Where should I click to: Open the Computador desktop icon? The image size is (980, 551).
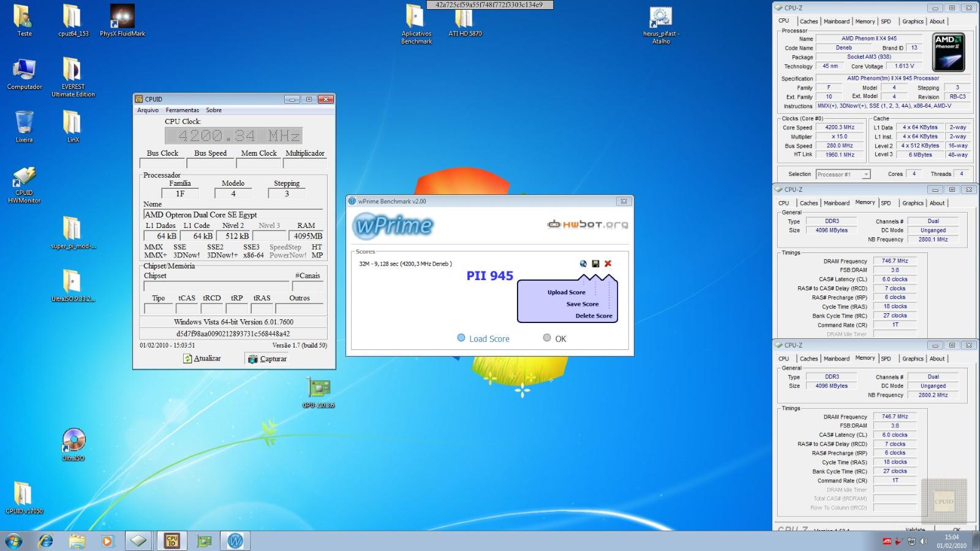click(24, 74)
